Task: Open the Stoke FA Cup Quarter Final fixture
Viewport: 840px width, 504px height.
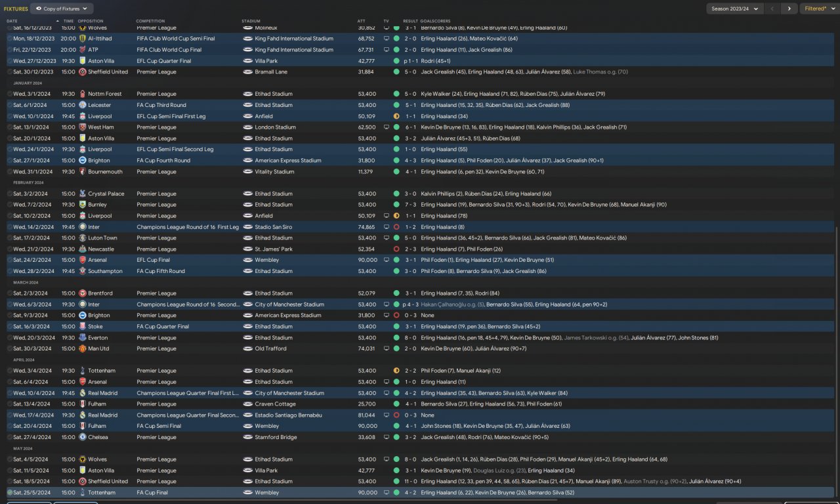Action: click(420, 327)
